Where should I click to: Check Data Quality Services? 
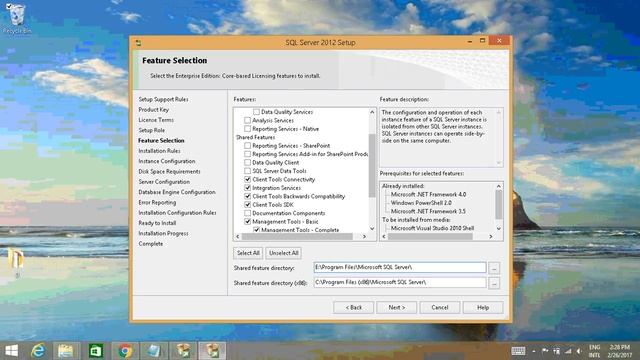coord(256,112)
